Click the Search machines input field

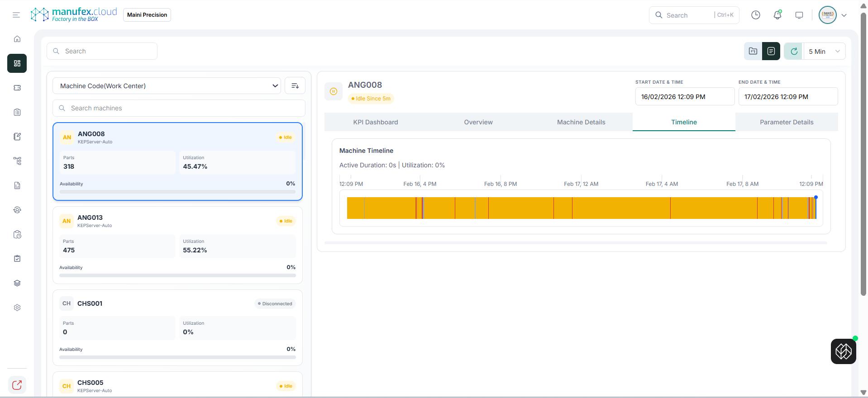pyautogui.click(x=179, y=108)
